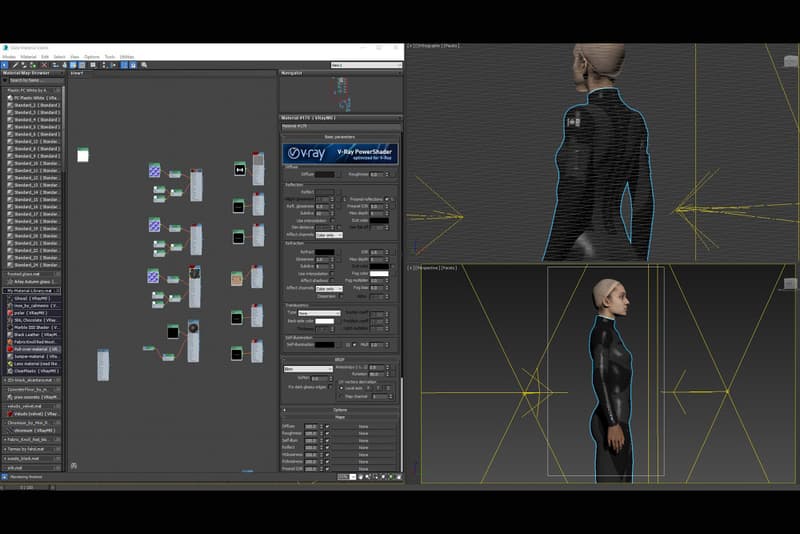Click Perspective viewport label menu

point(433,268)
